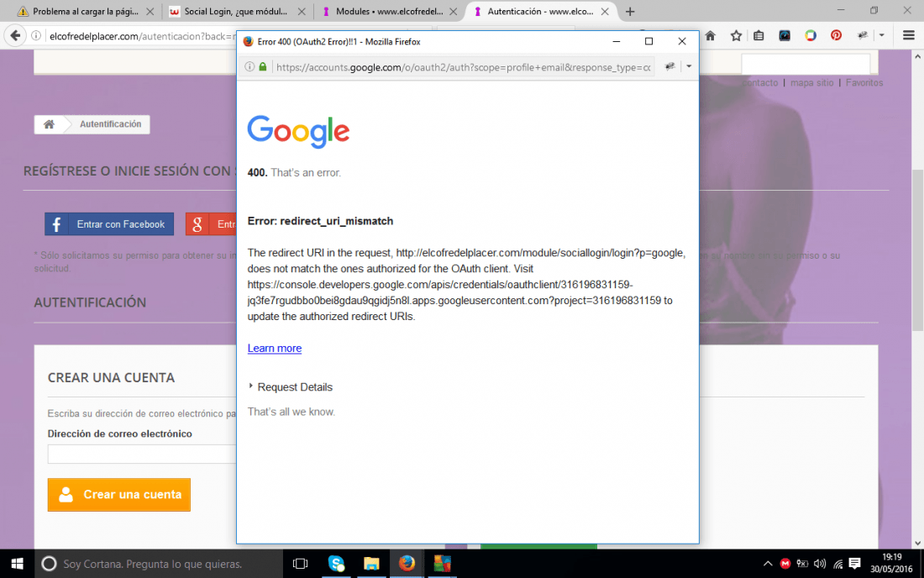The width and height of the screenshot is (924, 578).
Task: Maximize the Error 400 popup window
Action: click(648, 41)
